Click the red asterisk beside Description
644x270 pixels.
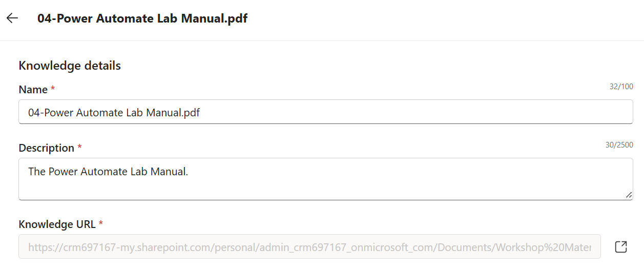[79, 148]
